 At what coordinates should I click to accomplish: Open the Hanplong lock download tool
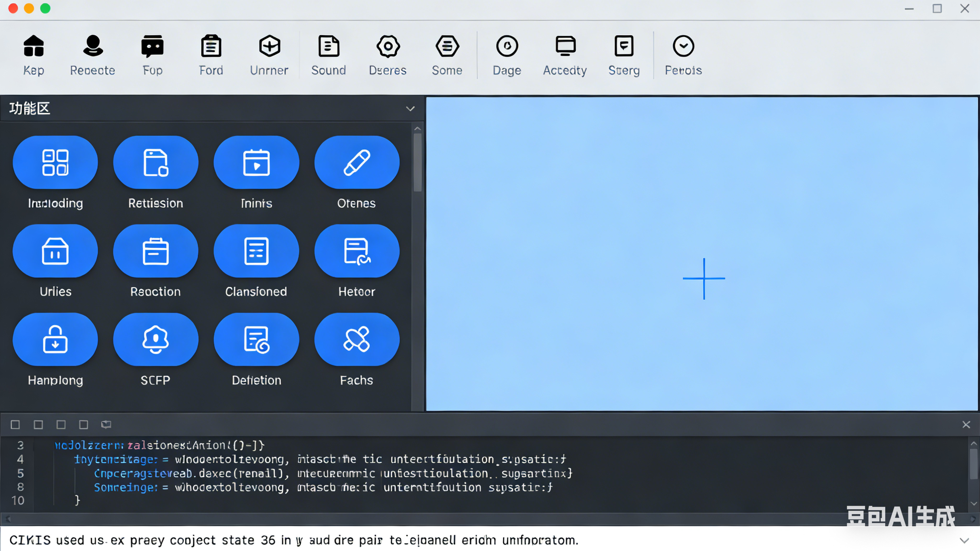(55, 340)
